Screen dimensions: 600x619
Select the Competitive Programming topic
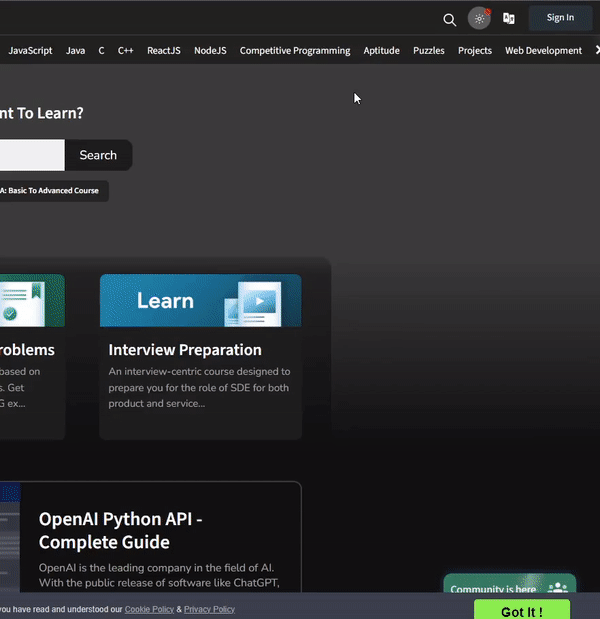295,50
